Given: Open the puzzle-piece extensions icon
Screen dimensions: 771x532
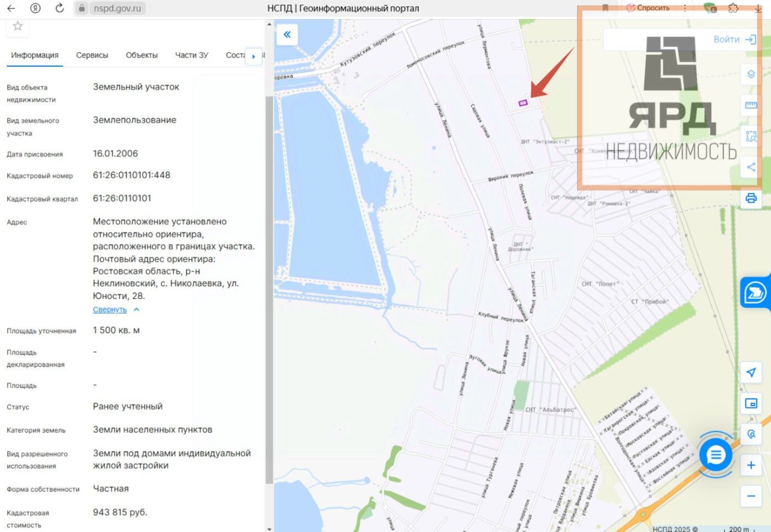Looking at the screenshot, I should pos(733,8).
